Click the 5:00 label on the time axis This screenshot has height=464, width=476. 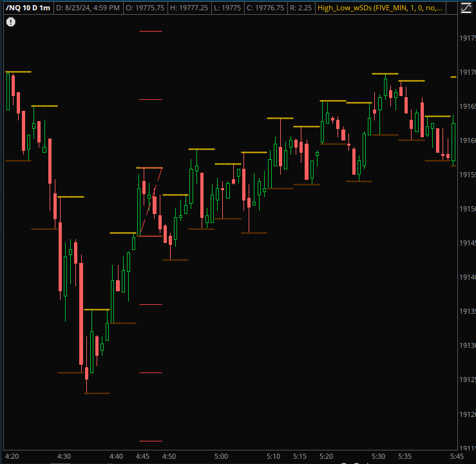point(221,456)
